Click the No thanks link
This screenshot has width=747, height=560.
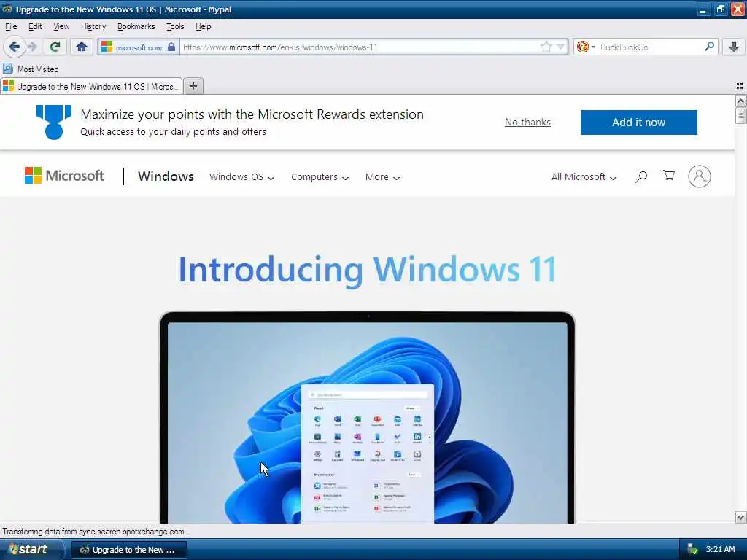527,122
